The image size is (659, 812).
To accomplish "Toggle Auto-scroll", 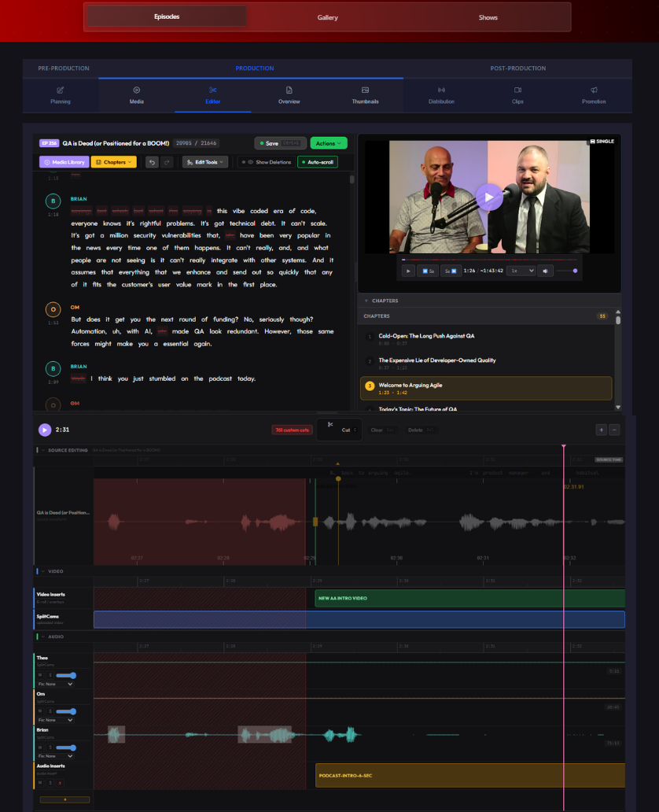I will [318, 162].
